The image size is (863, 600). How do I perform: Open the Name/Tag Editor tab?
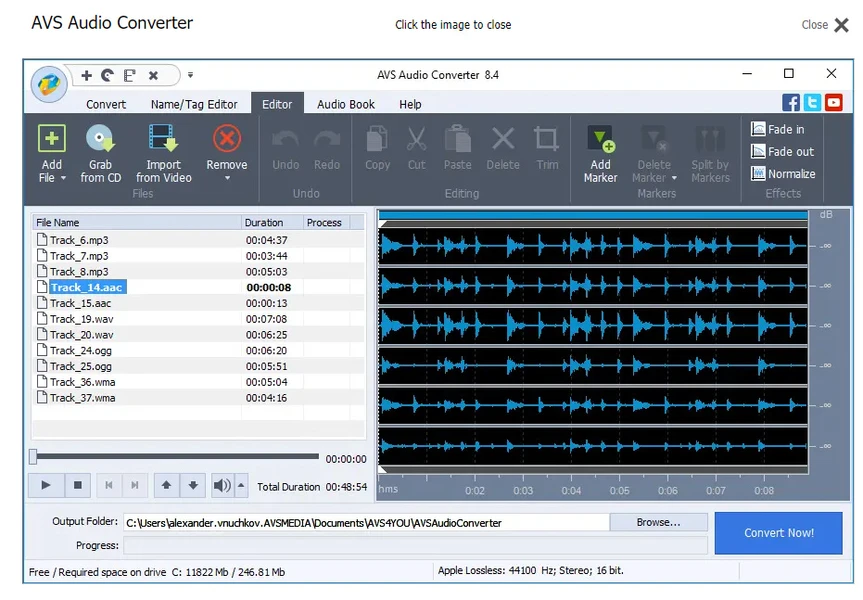[x=193, y=103]
